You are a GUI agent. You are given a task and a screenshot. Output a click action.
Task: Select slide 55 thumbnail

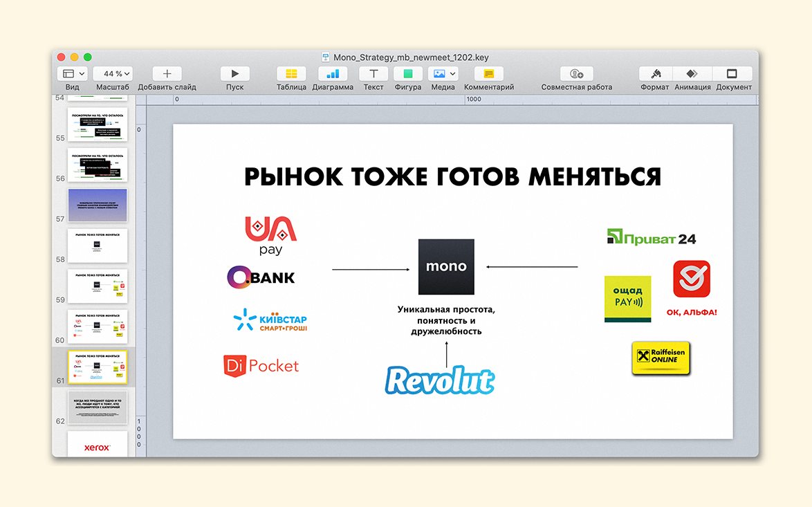(x=98, y=124)
